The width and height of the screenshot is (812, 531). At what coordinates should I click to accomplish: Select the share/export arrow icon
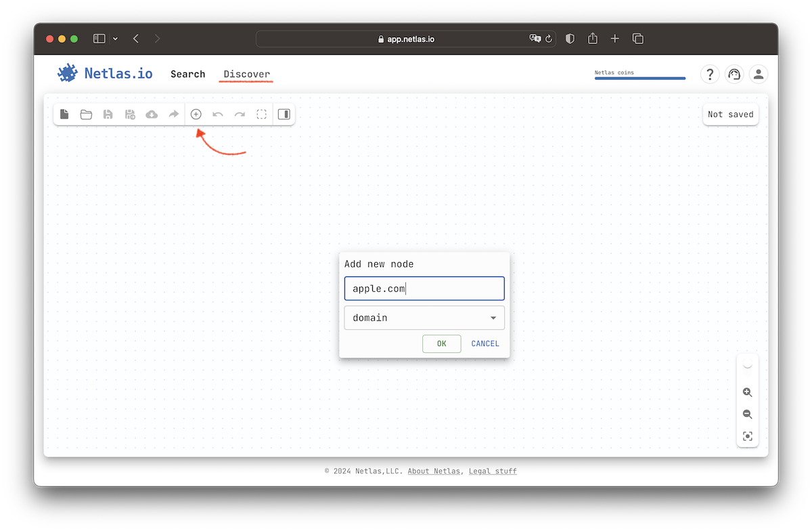pyautogui.click(x=173, y=114)
